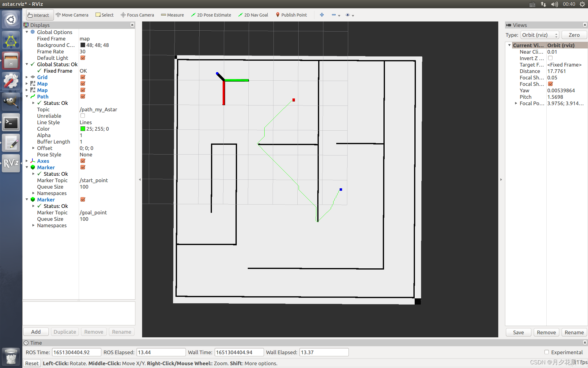
Task: Click the Line Style 'Lines' value
Action: [x=86, y=122]
